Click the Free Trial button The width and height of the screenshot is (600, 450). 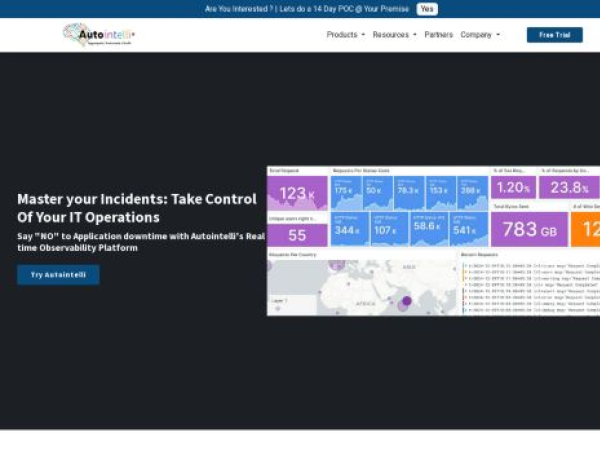pyautogui.click(x=554, y=35)
